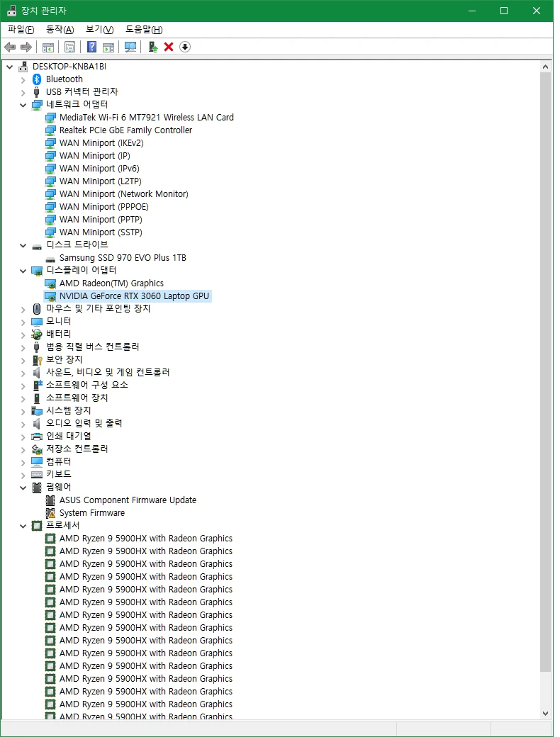Select AMD Radeon(TM) Graphics adapter
Image resolution: width=560 pixels, height=737 pixels.
click(x=111, y=283)
